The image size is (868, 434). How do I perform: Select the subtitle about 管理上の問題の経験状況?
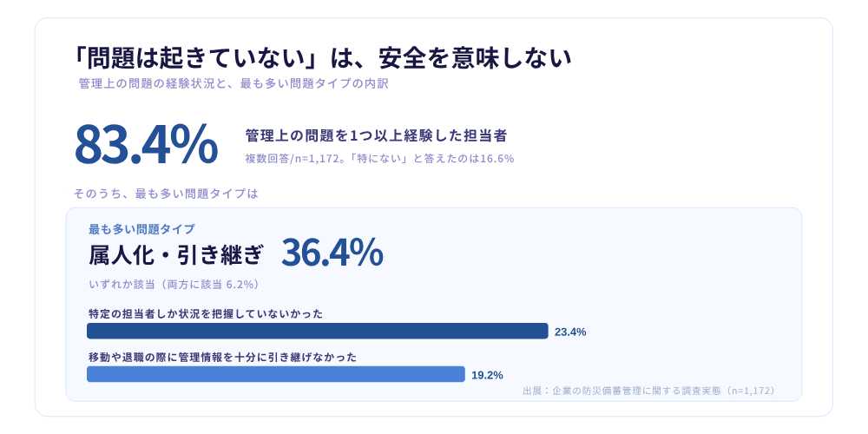point(233,84)
